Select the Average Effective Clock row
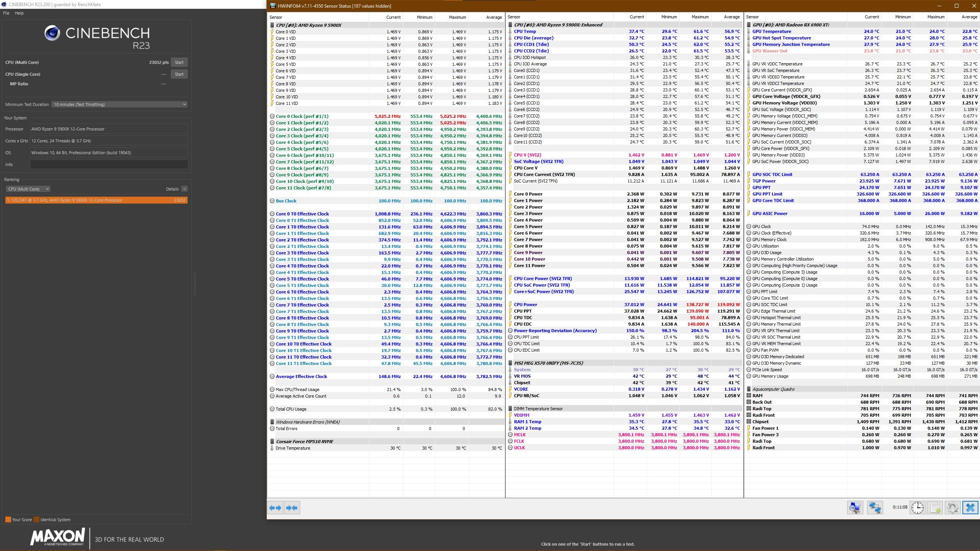The image size is (980, 551). tap(386, 377)
